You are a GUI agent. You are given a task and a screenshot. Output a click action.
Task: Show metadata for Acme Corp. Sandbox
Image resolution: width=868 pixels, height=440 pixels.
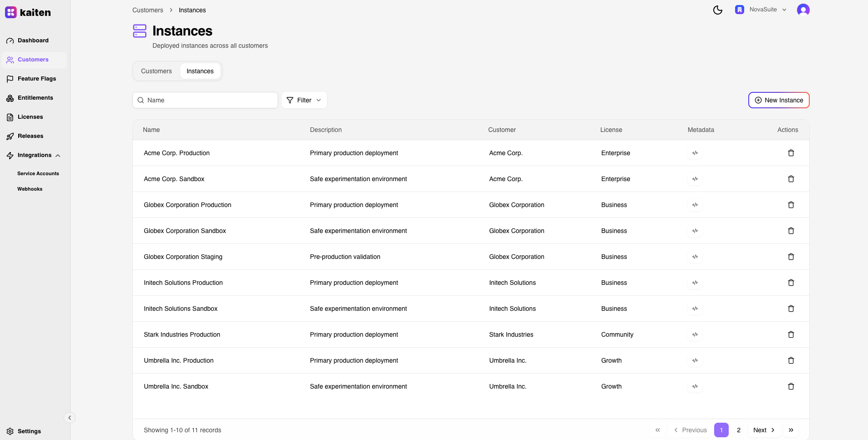pyautogui.click(x=695, y=179)
